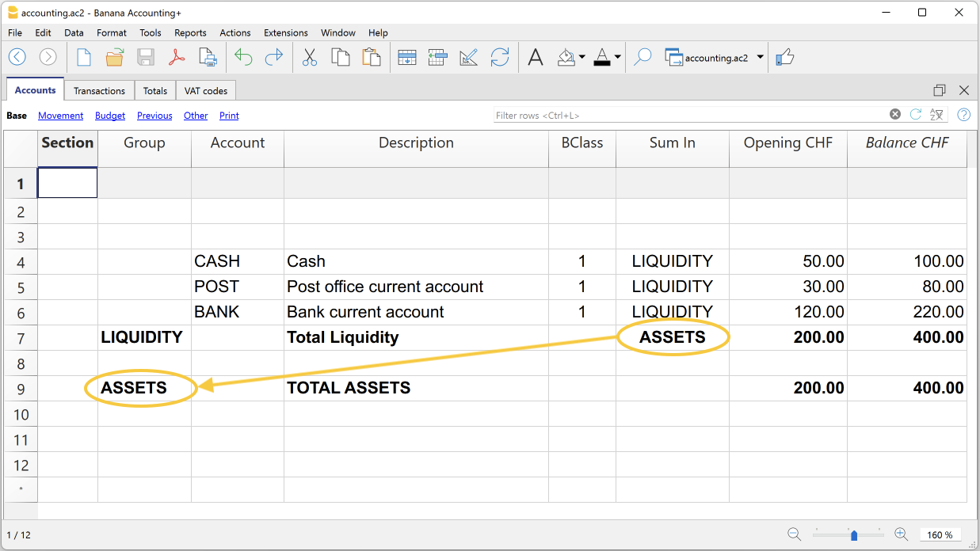980x551 pixels.
Task: Open the Extensions menu
Action: tap(286, 32)
